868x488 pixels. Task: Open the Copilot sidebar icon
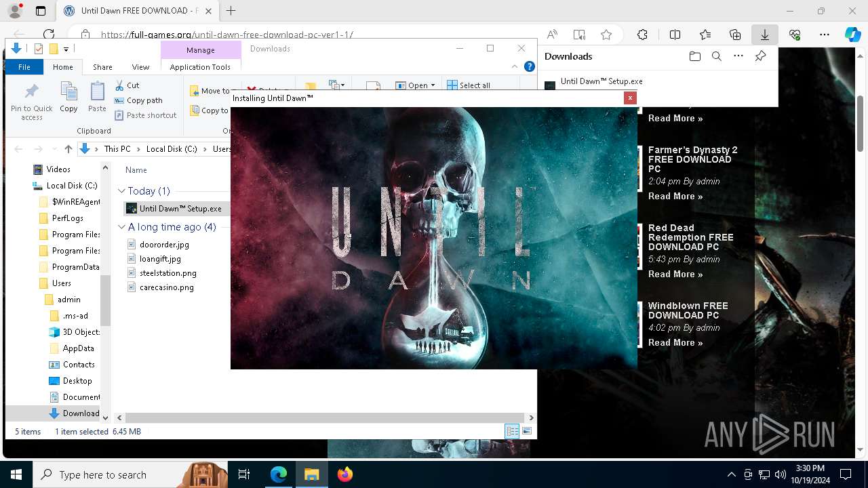[852, 35]
